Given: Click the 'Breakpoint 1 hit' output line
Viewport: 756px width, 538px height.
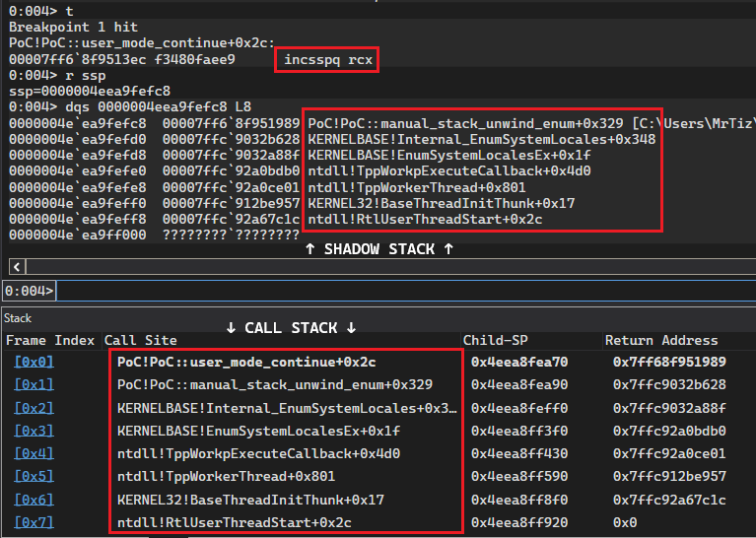Looking at the screenshot, I should tap(73, 27).
